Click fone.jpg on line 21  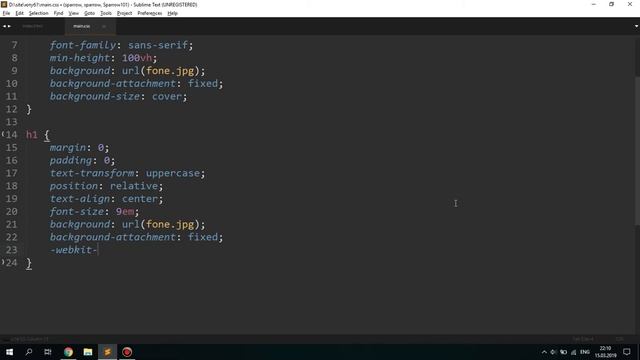(x=170, y=224)
